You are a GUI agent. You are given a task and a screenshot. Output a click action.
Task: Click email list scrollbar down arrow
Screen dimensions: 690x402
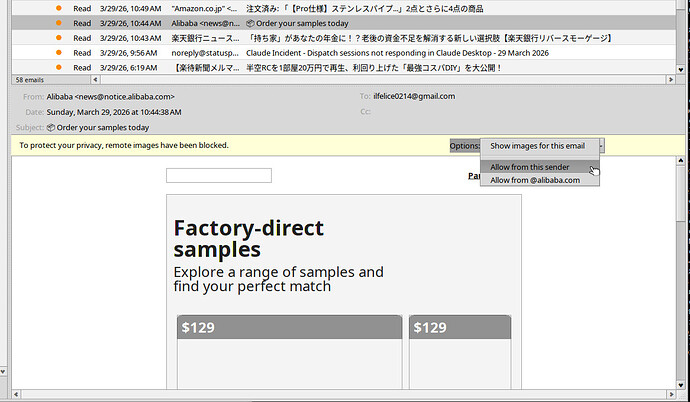pos(681,69)
